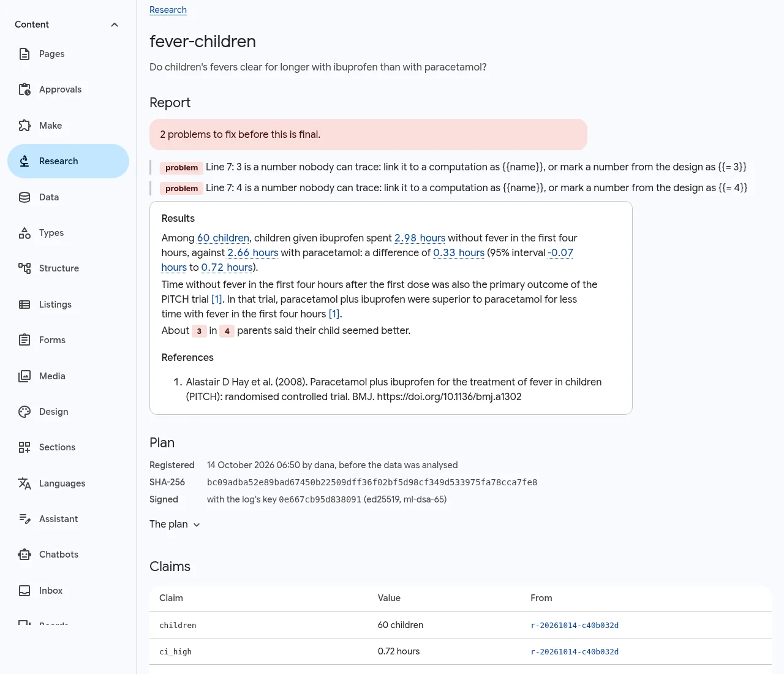Click the Assistant edit-note icon
The image size is (784, 674).
[x=24, y=519]
